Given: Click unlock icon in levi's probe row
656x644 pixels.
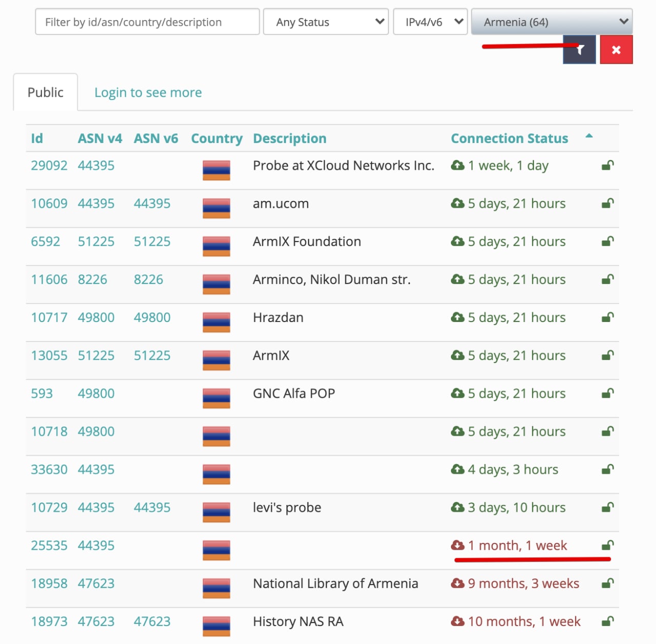Looking at the screenshot, I should pyautogui.click(x=608, y=507).
